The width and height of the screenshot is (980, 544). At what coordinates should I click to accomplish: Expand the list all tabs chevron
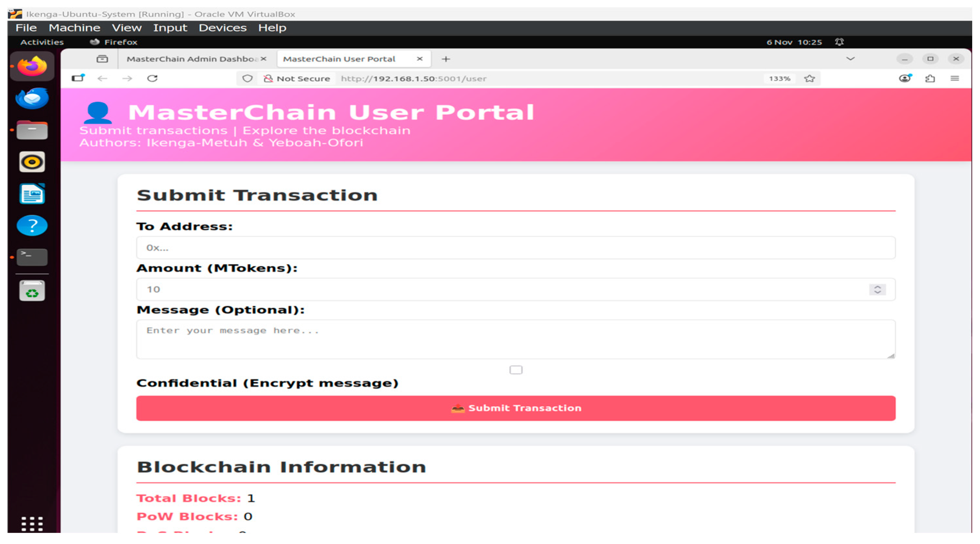[850, 59]
